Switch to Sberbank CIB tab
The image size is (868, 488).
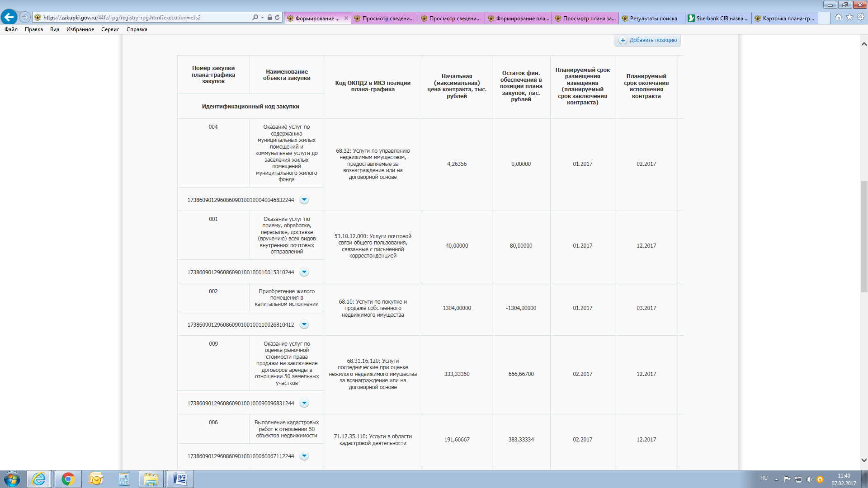[718, 18]
